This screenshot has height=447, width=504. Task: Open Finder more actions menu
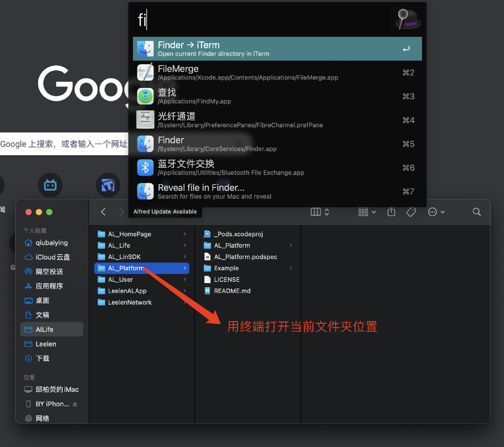pos(436,212)
